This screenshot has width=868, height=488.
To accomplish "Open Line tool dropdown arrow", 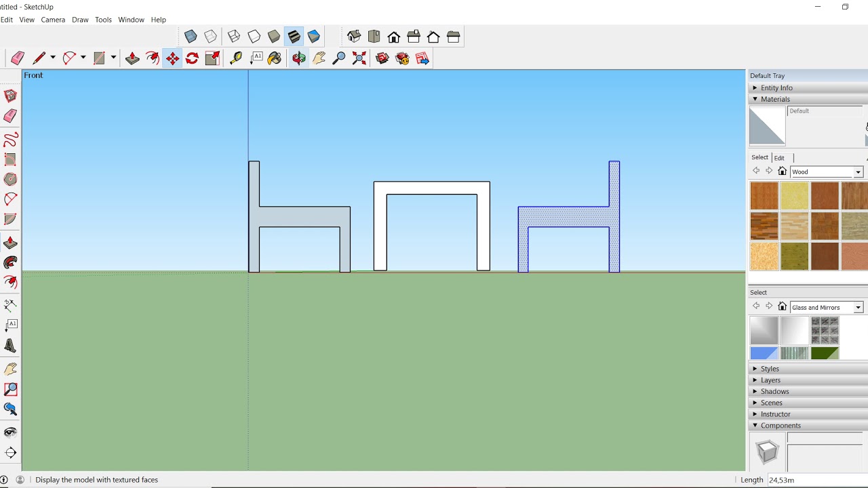I will point(53,58).
